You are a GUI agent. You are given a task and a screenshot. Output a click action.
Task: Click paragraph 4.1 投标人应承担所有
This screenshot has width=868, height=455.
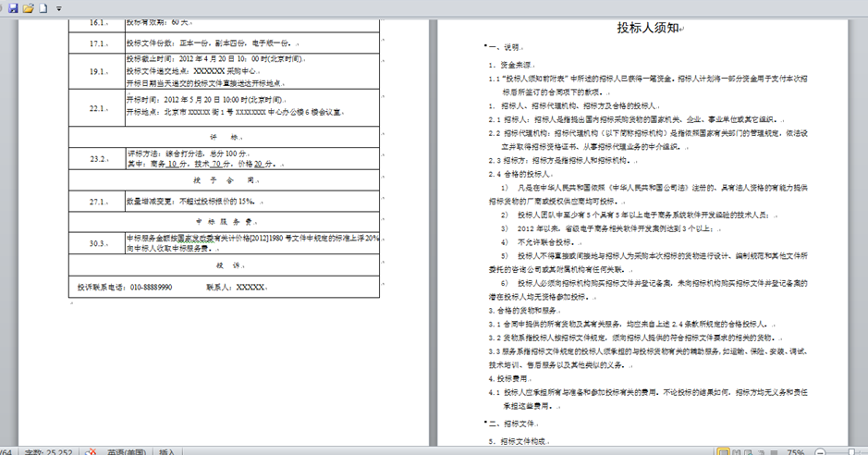tap(648, 400)
